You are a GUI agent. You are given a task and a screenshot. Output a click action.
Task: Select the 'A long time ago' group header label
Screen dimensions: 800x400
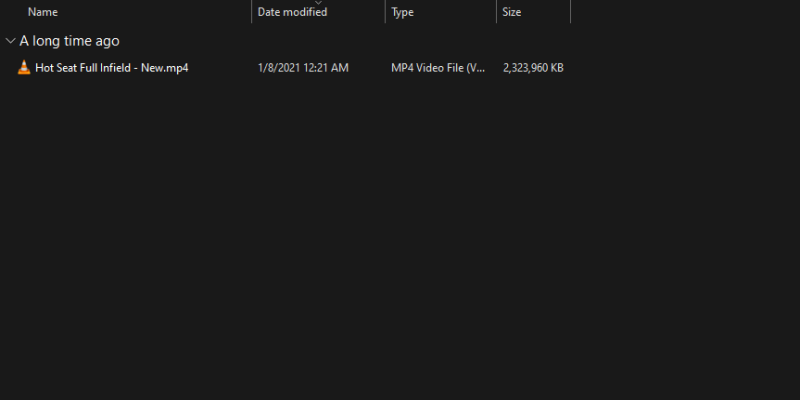coord(69,41)
